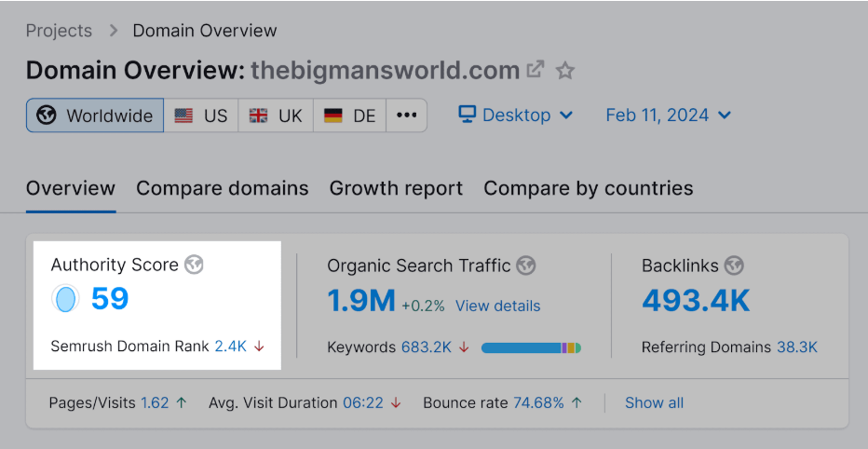The width and height of the screenshot is (868, 449).
Task: Click thebigmansworld.com domain title
Action: (x=386, y=70)
